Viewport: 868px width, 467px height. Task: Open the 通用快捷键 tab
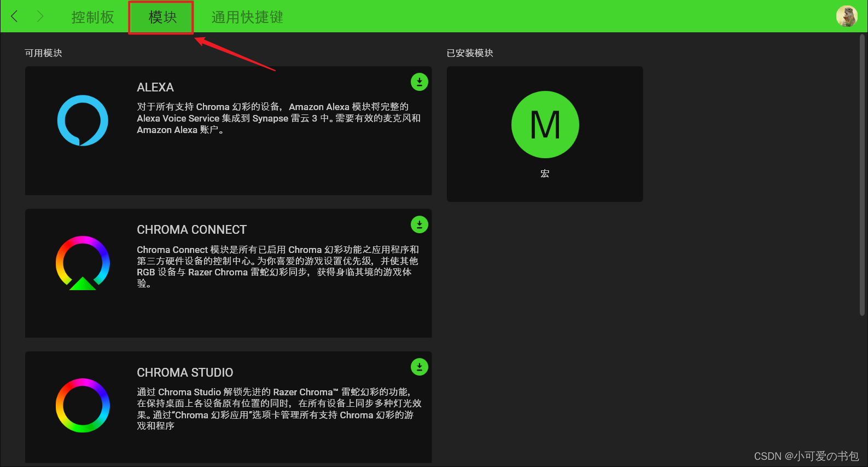[x=247, y=17]
